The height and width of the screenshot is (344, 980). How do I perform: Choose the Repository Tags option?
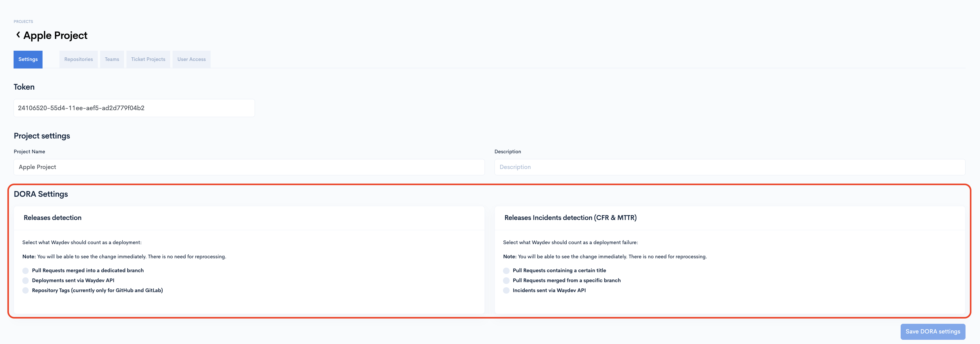(25, 290)
